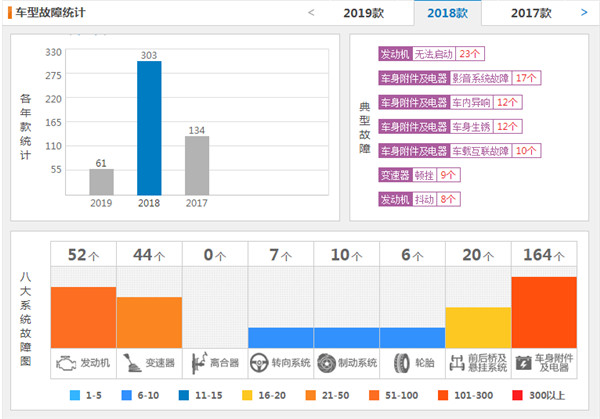Click the 300以上 red legend swatch

tap(518, 395)
